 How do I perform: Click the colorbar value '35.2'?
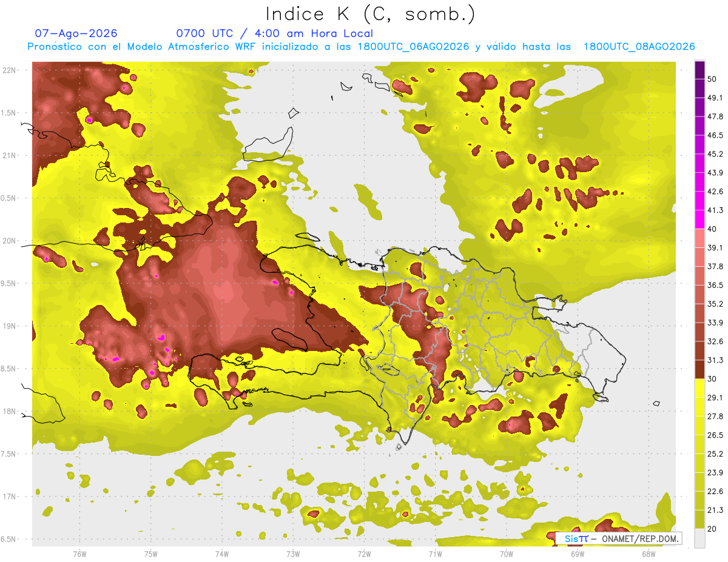pyautogui.click(x=715, y=304)
